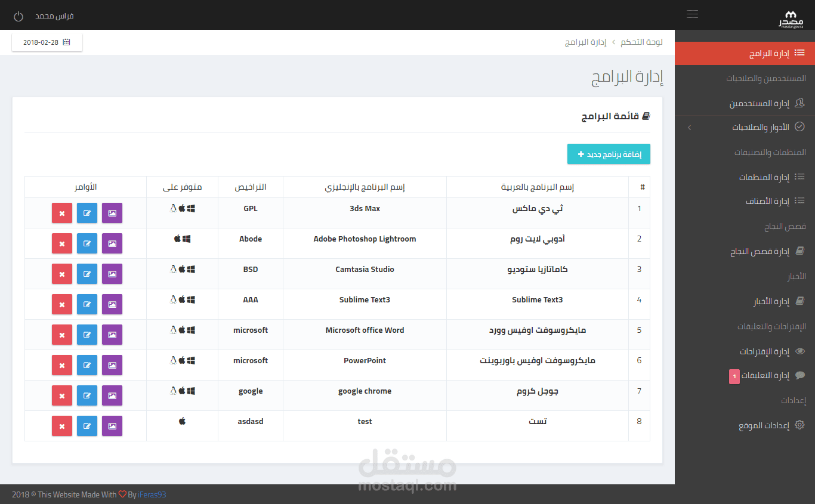The height and width of the screenshot is (504, 815).
Task: Click Arabic name جوجل كروم
Action: 538,391
